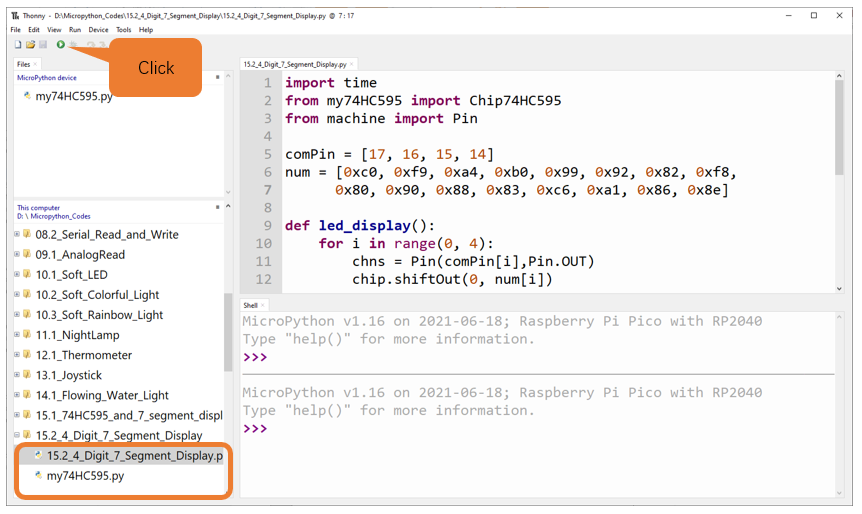Viewport: 862px width, 514px height.
Task: Expand the 12.1_Thermometer folder
Action: pos(16,355)
